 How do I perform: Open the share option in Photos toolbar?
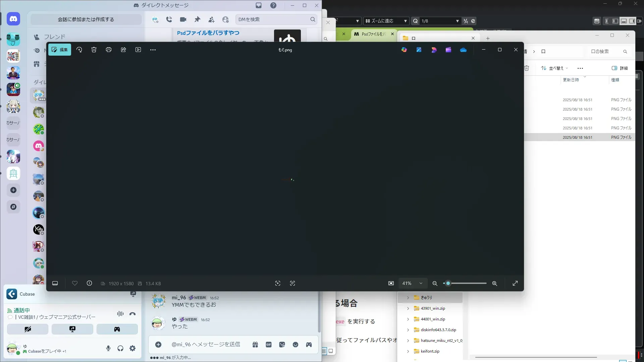pos(123,50)
